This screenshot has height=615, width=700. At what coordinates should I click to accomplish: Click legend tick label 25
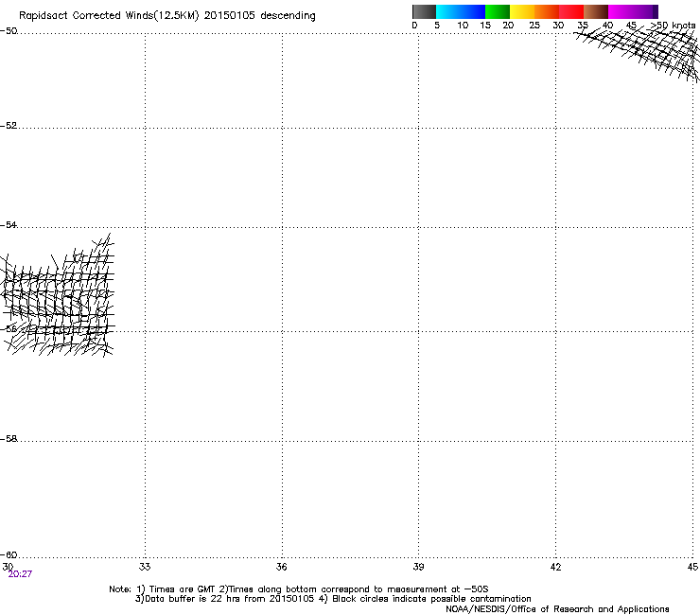[534, 26]
